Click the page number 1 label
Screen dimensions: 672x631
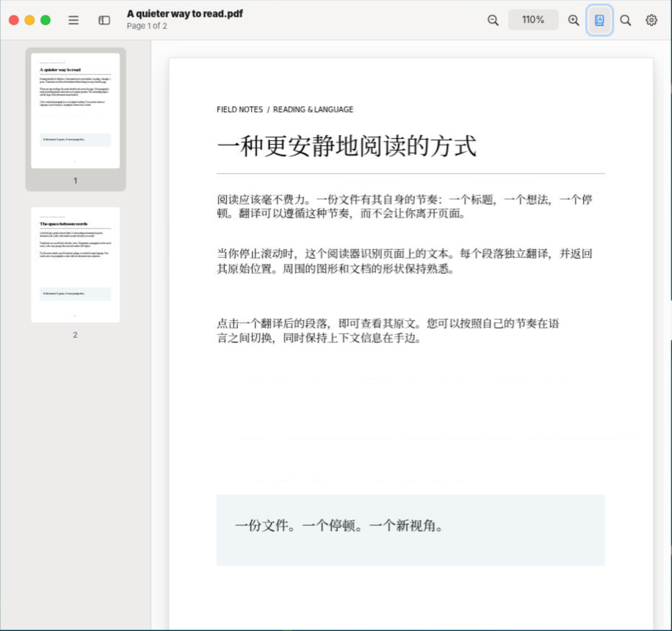(76, 181)
